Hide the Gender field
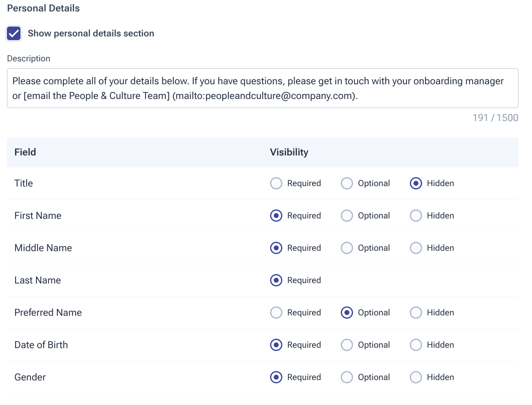Image resolution: width=532 pixels, height=405 pixels. click(416, 377)
